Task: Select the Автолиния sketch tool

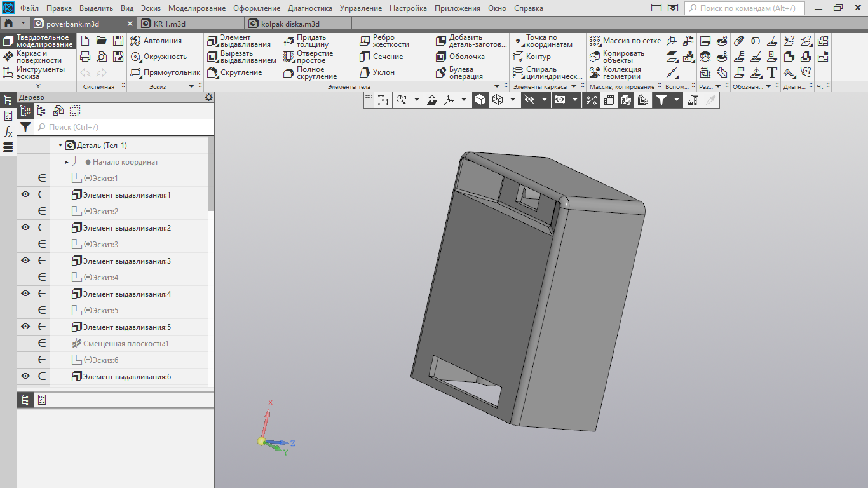Action: (x=156, y=41)
